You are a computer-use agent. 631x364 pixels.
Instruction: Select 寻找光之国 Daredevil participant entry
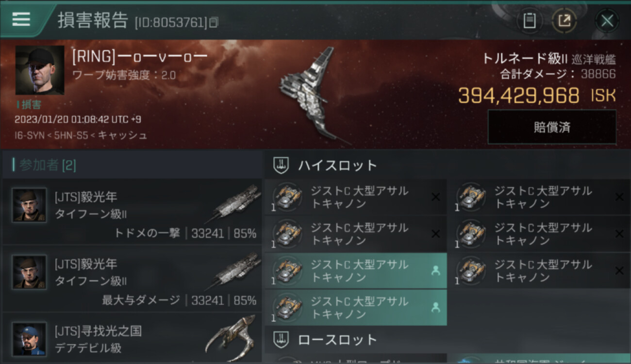pos(132,338)
